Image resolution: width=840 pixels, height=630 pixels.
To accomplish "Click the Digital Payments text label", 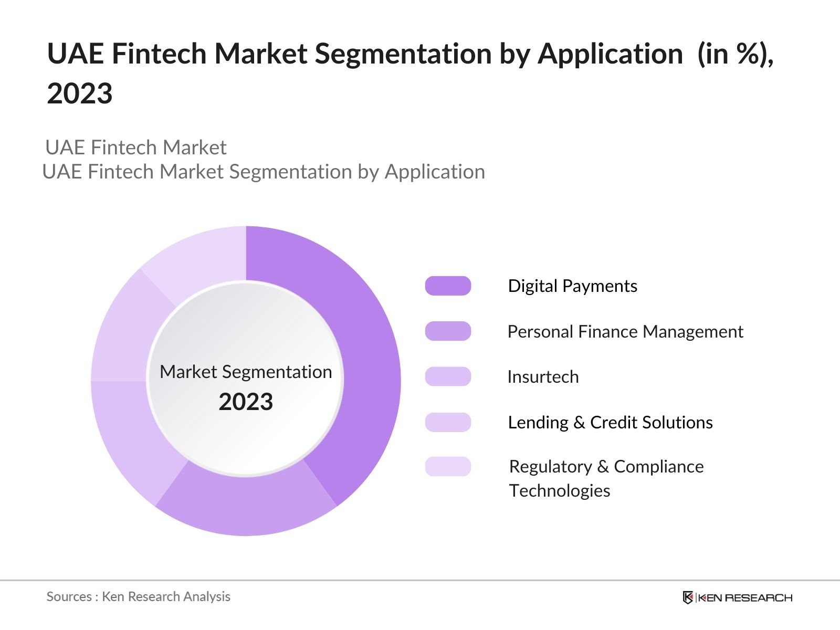I will coord(572,286).
